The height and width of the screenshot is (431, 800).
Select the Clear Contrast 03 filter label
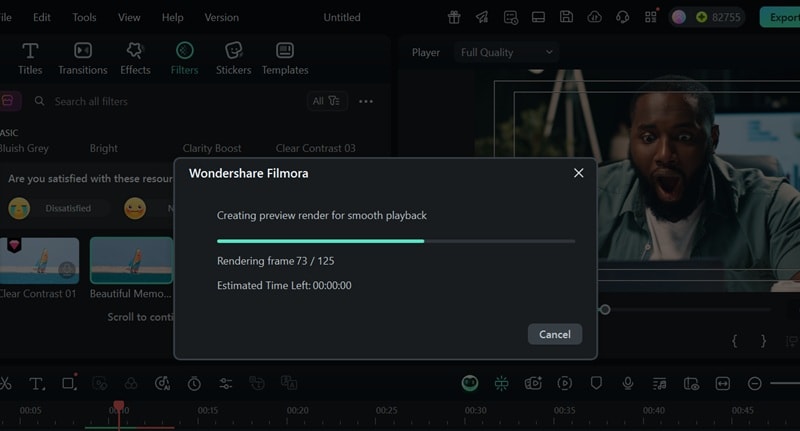316,148
